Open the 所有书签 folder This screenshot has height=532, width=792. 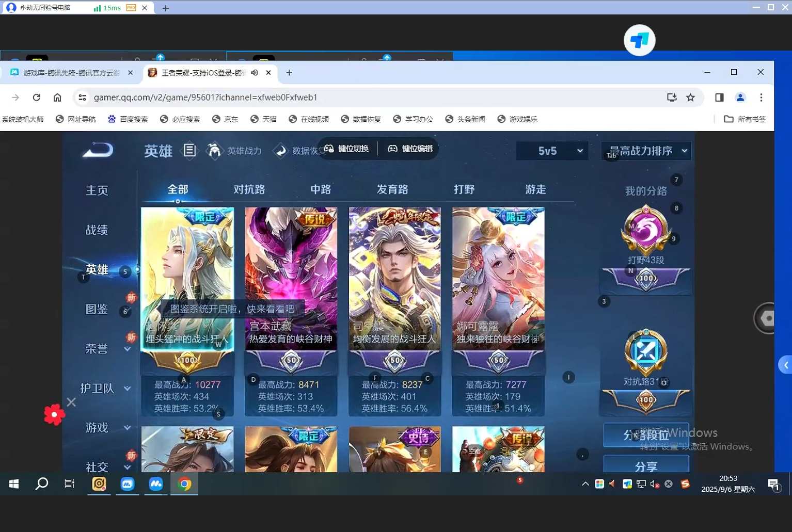coord(745,119)
